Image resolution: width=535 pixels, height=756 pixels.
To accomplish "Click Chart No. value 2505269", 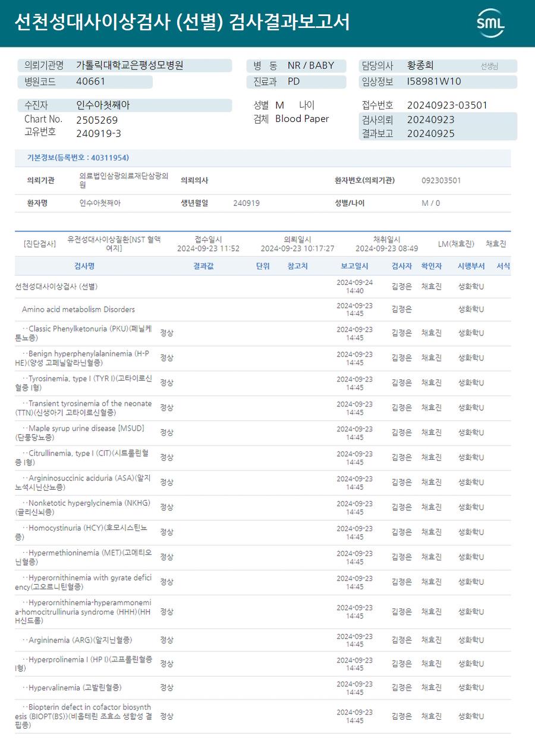I will (97, 120).
